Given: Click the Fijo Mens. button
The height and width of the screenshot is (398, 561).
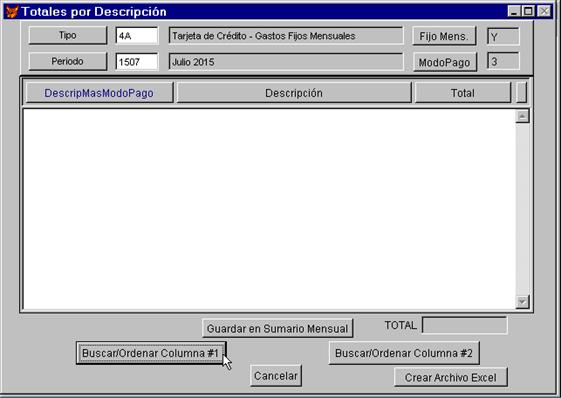Looking at the screenshot, I should point(444,36).
